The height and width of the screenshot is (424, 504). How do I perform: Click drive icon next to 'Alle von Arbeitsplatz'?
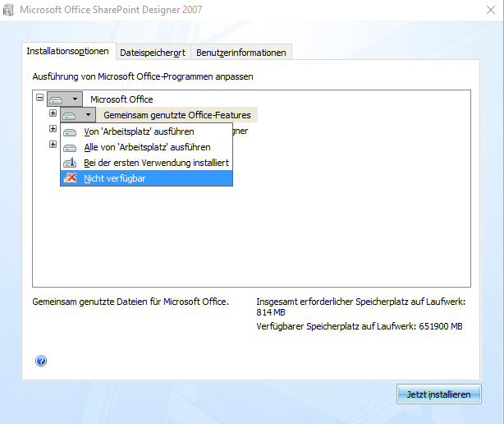click(x=70, y=148)
